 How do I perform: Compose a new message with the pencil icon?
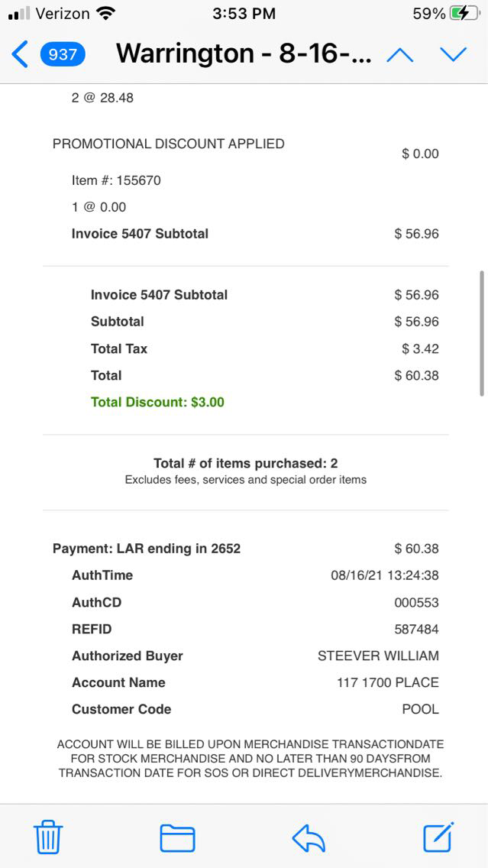[439, 837]
